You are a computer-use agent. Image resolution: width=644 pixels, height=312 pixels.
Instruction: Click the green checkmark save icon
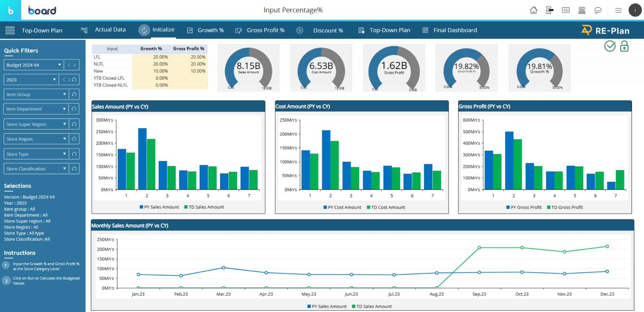[610, 46]
